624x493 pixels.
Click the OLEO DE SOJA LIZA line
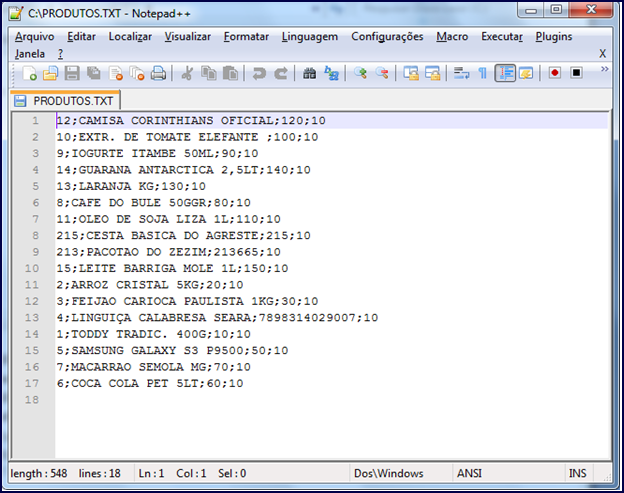pyautogui.click(x=168, y=219)
